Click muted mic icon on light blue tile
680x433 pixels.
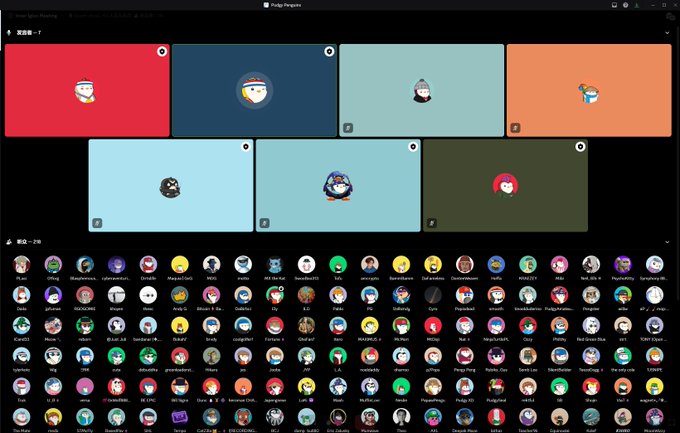[x=97, y=223]
